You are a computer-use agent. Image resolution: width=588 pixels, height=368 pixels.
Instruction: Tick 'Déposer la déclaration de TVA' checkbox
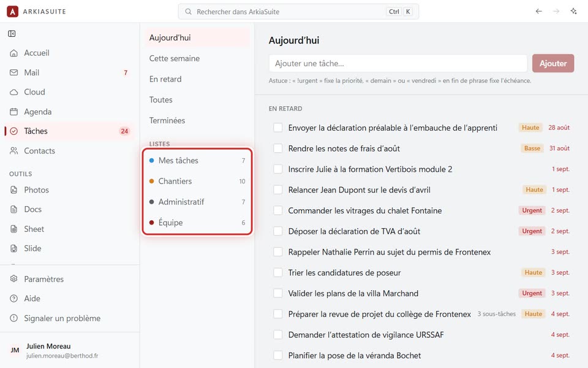278,231
